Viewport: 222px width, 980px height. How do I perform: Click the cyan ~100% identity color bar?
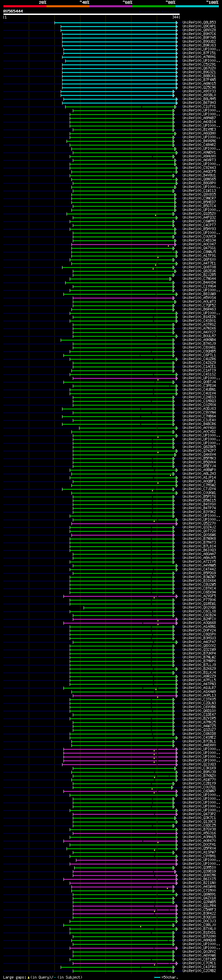point(197,6)
